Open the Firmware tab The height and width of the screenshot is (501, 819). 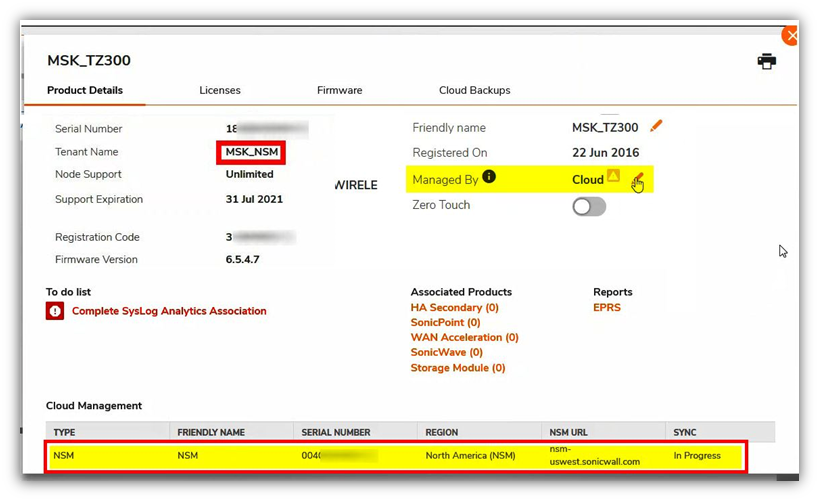[x=340, y=90]
